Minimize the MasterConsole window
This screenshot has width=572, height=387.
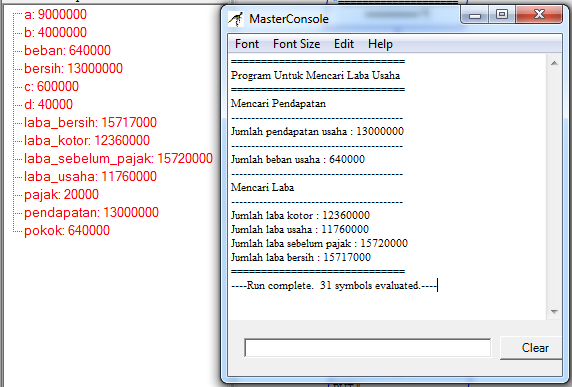pyautogui.click(x=475, y=15)
